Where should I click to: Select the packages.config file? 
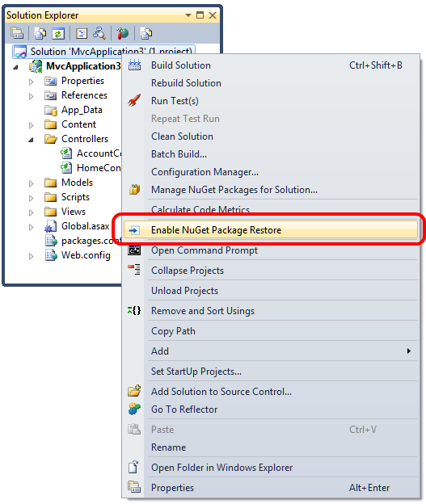click(91, 241)
